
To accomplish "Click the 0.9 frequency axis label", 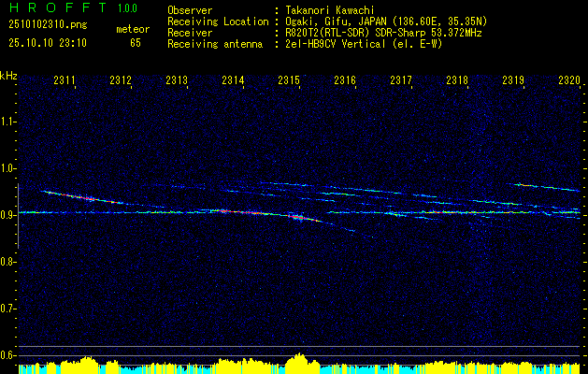I will (x=7, y=215).
